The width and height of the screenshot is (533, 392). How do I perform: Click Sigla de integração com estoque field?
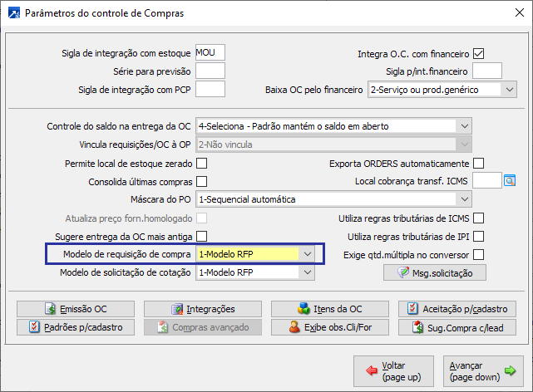(210, 52)
